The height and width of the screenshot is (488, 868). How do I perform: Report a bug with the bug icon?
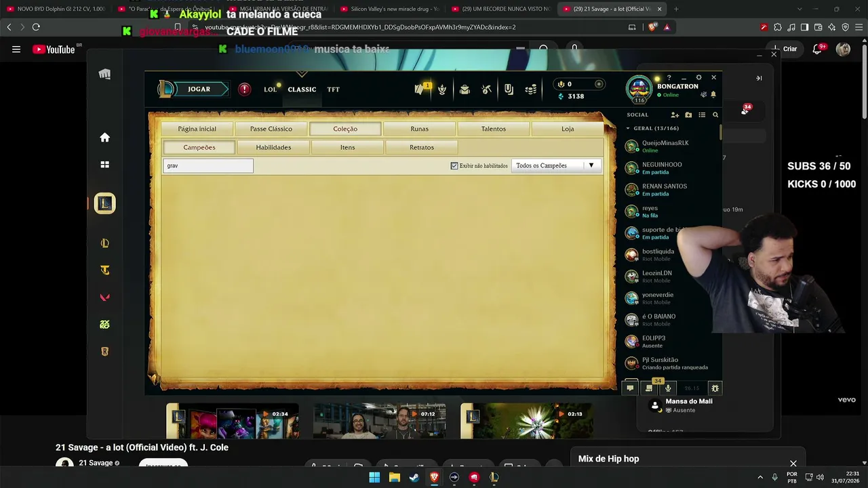pyautogui.click(x=715, y=388)
